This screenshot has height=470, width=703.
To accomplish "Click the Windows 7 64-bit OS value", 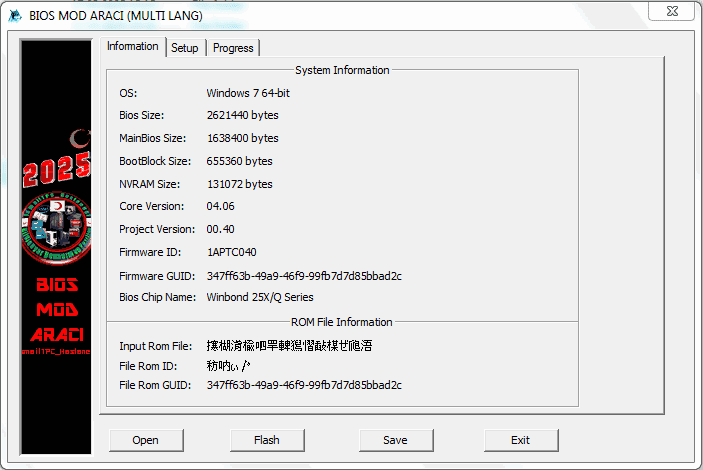I will coord(248,93).
